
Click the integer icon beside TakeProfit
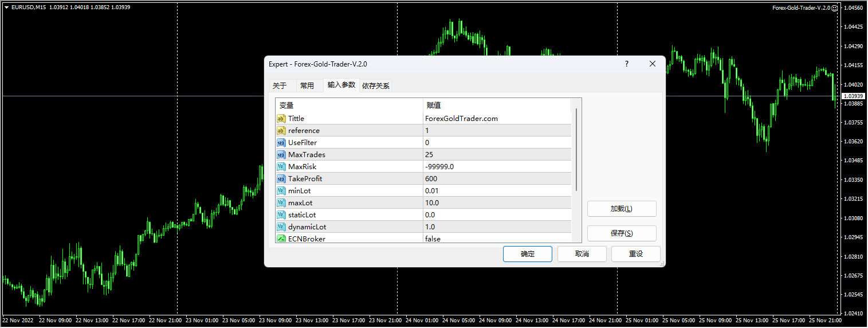click(281, 179)
